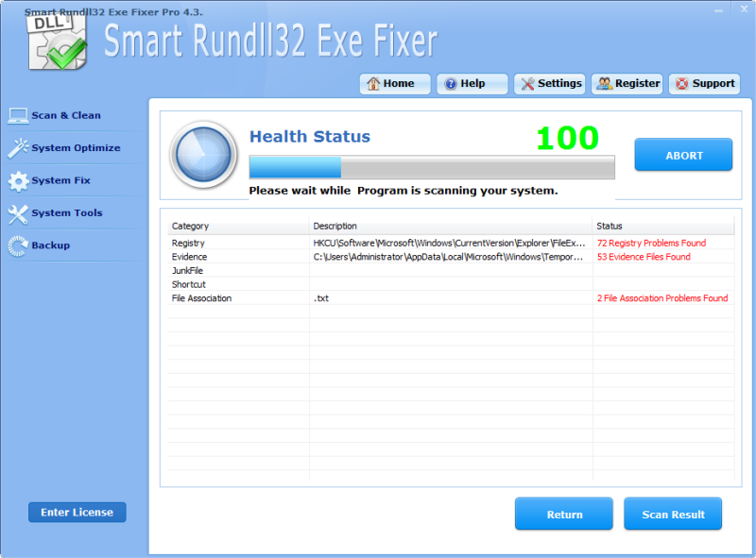The height and width of the screenshot is (558, 756).
Task: Click the 'Please wait while Program is scanning' message
Action: click(x=404, y=191)
